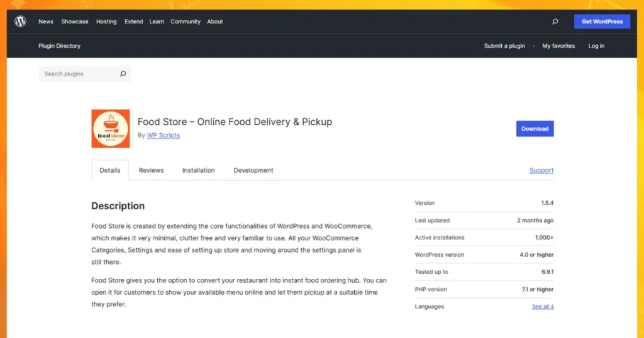Click the 'WordPress version' label
Viewport: 644px width, 338px height.
click(x=440, y=254)
